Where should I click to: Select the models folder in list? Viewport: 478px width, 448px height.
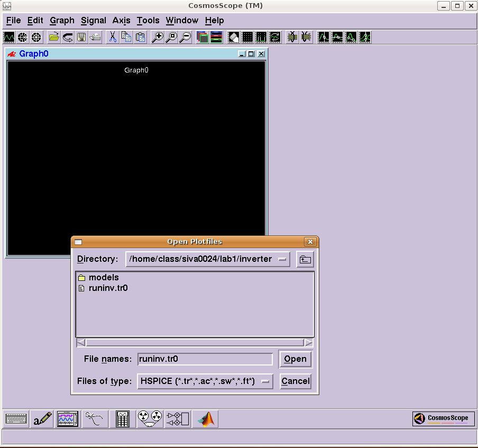point(104,278)
